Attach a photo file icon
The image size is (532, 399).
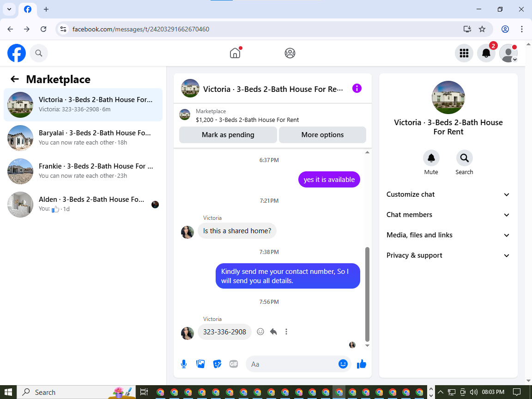200,364
